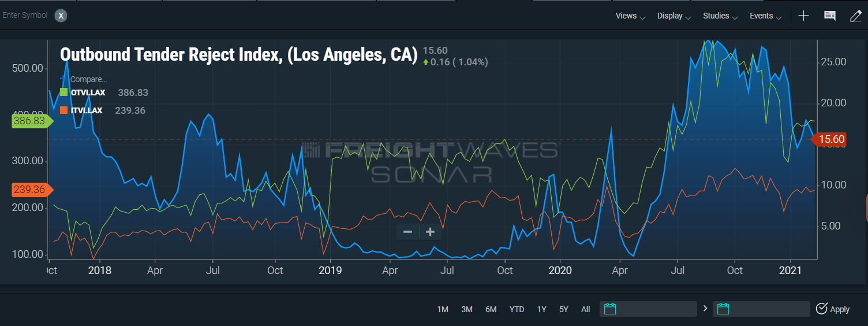The height and width of the screenshot is (326, 868).
Task: Expand the Views dropdown
Action: point(630,16)
